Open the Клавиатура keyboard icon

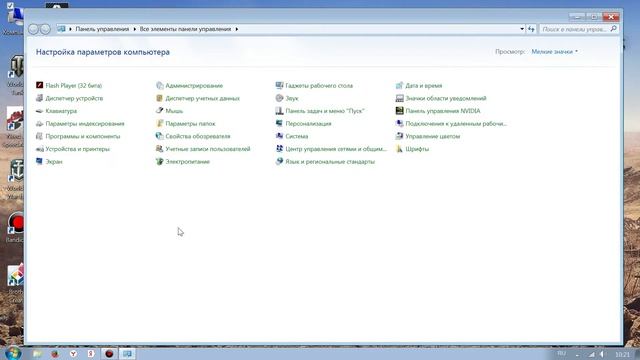(40, 111)
